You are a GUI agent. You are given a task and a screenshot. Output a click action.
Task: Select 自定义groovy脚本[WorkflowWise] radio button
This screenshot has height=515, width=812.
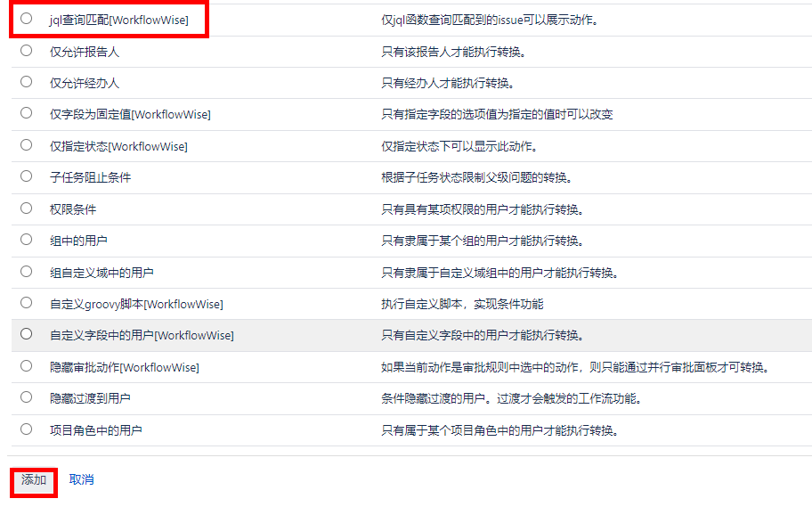click(x=26, y=303)
